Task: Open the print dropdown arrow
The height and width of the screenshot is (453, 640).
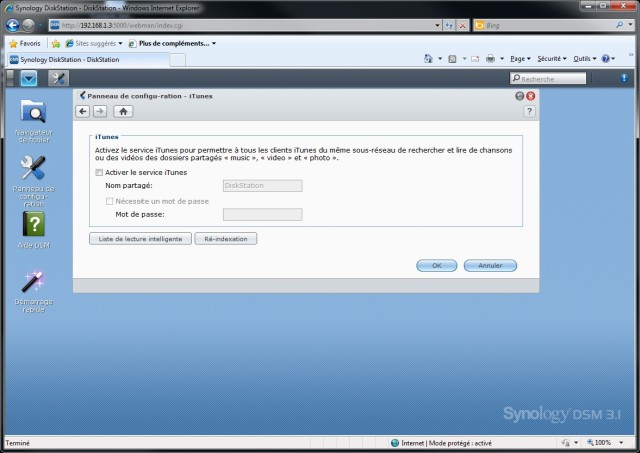Action: (x=502, y=59)
